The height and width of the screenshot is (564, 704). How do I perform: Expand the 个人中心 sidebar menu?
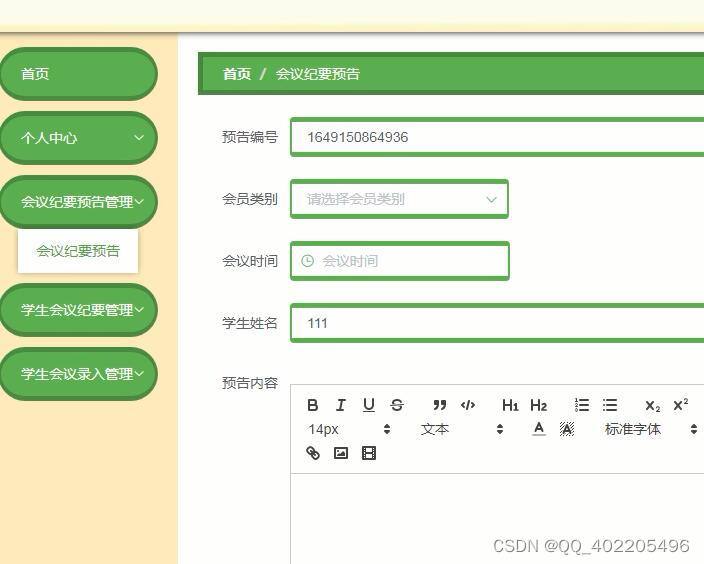[79, 138]
